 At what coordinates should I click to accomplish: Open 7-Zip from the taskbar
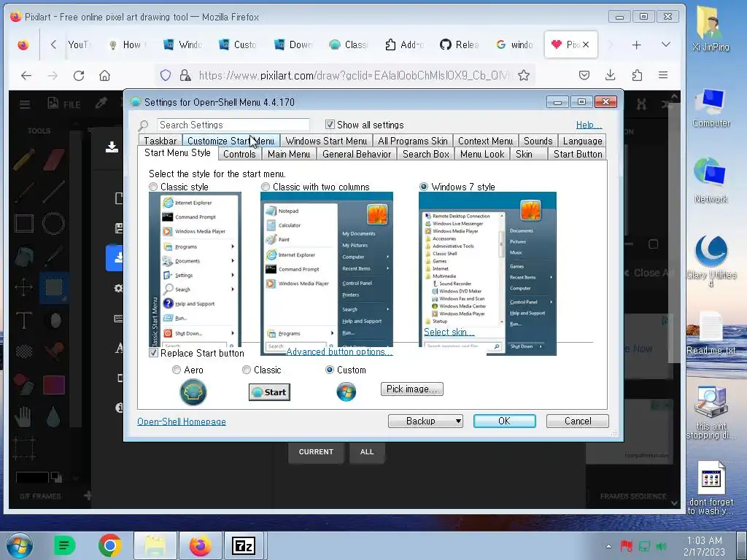[244, 545]
